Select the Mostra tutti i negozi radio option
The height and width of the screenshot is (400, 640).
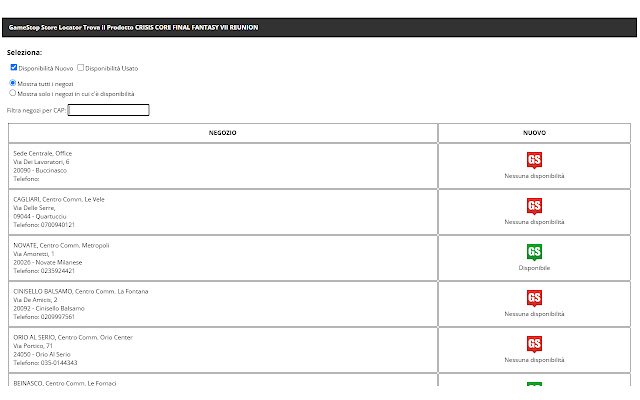[13, 83]
